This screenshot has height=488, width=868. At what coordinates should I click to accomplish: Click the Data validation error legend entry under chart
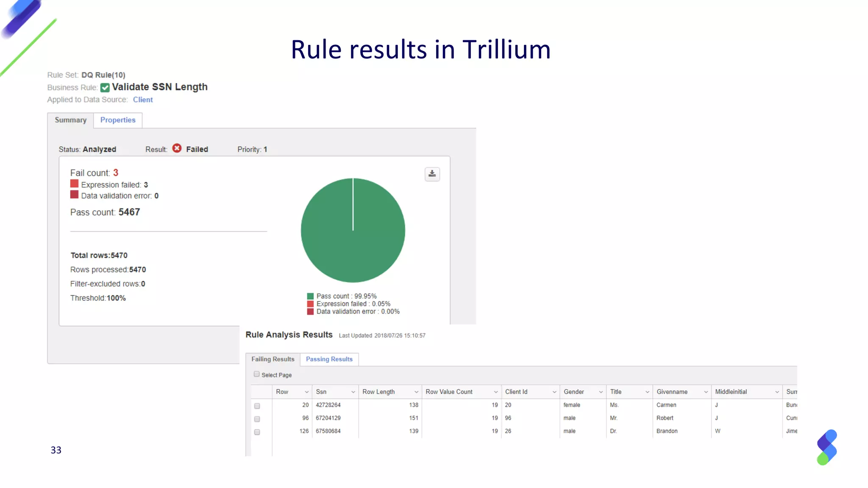pyautogui.click(x=353, y=311)
